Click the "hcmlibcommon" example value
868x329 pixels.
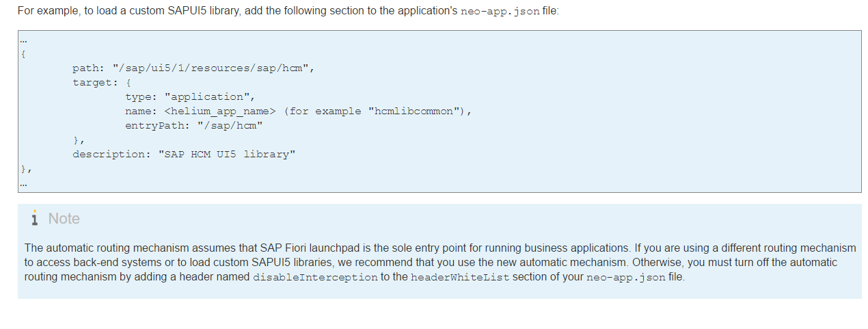tap(416, 111)
